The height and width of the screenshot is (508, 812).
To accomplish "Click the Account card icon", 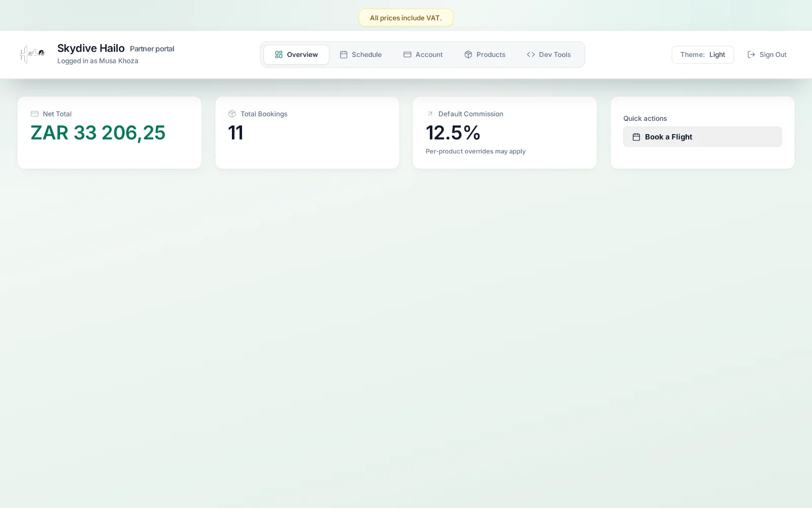I will tap(407, 54).
